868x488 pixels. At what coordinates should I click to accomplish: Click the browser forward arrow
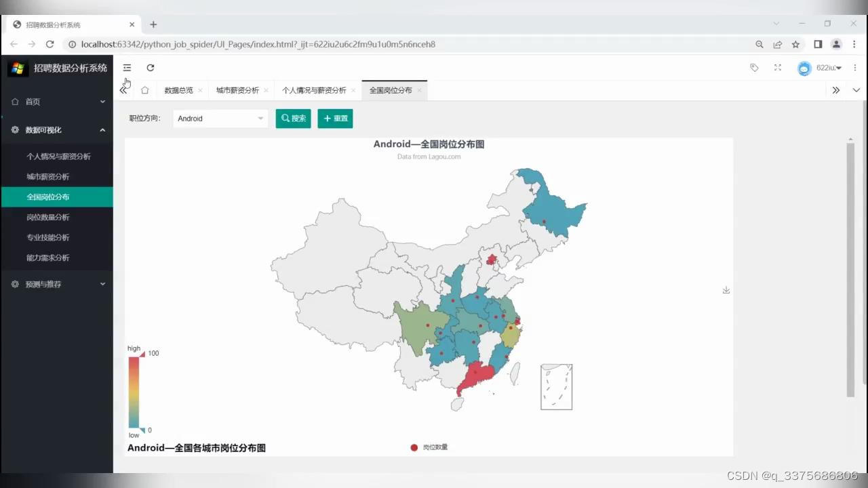[x=31, y=44]
